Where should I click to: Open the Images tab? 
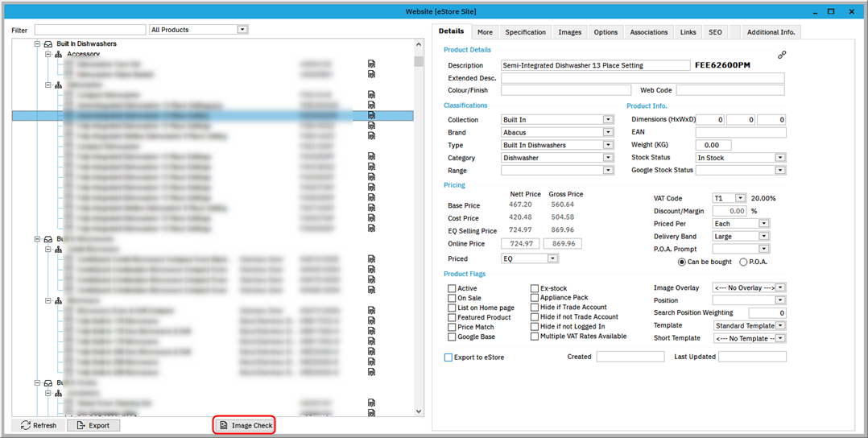click(x=569, y=32)
